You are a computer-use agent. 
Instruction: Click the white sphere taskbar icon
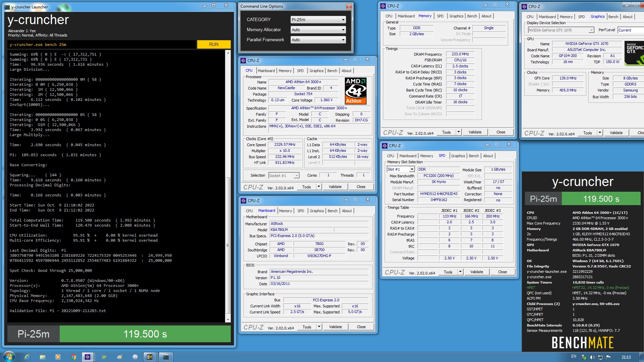point(135,357)
